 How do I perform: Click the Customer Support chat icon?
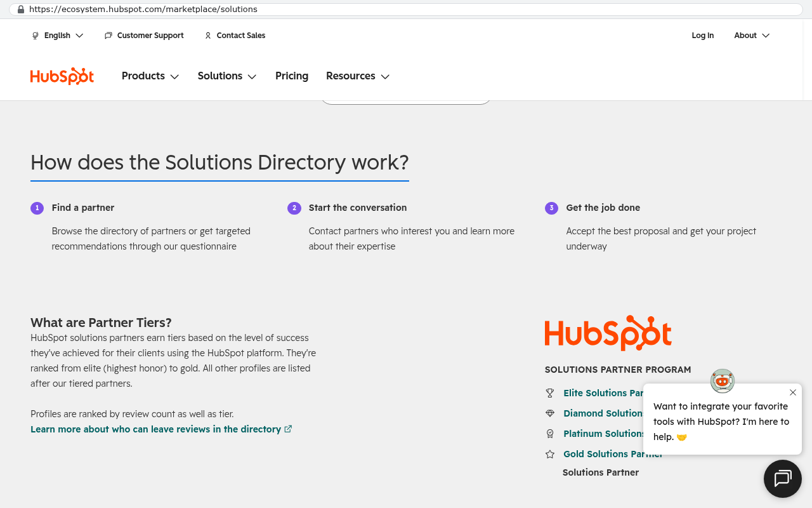[x=108, y=36]
